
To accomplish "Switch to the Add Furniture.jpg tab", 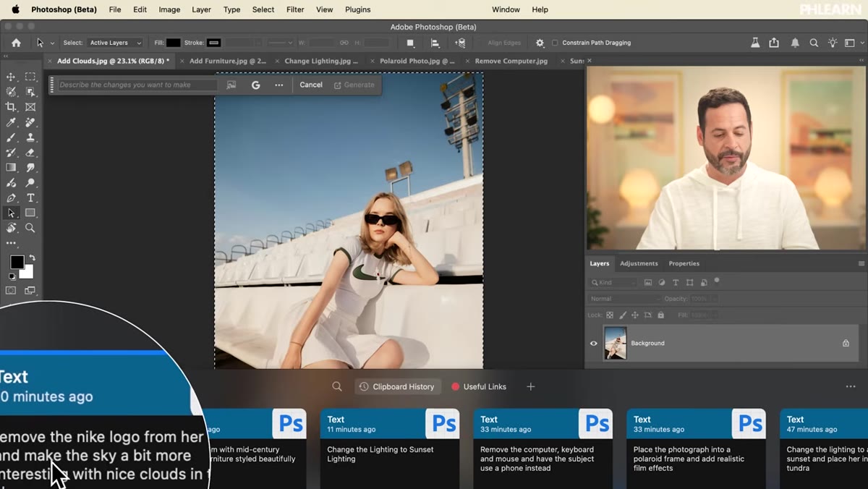I will click(227, 61).
